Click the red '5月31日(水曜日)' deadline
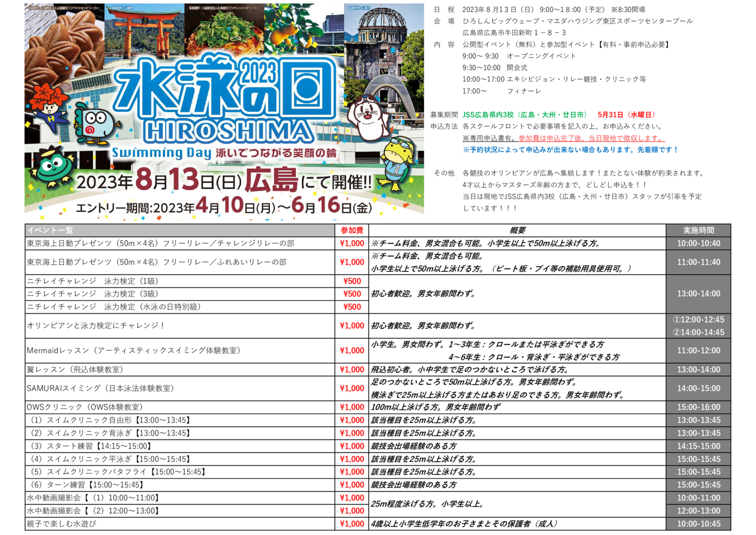 626,115
